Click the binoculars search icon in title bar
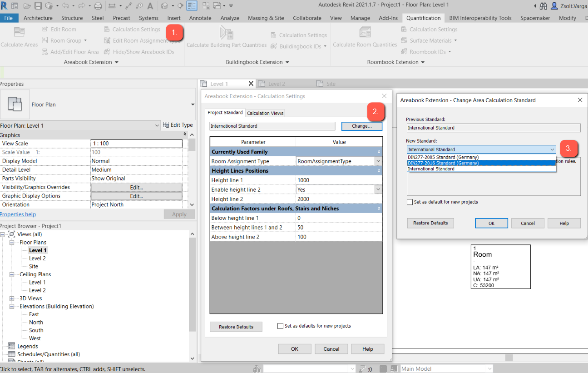 [x=543, y=6]
